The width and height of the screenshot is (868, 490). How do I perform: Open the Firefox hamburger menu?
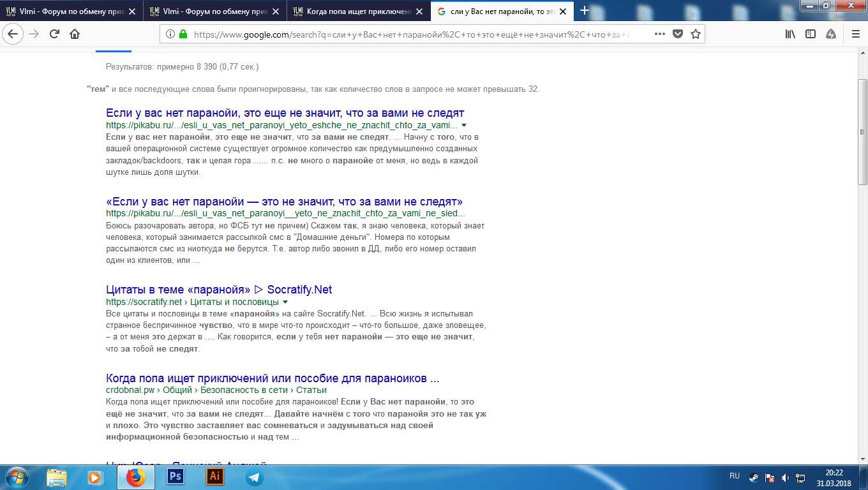(x=852, y=34)
